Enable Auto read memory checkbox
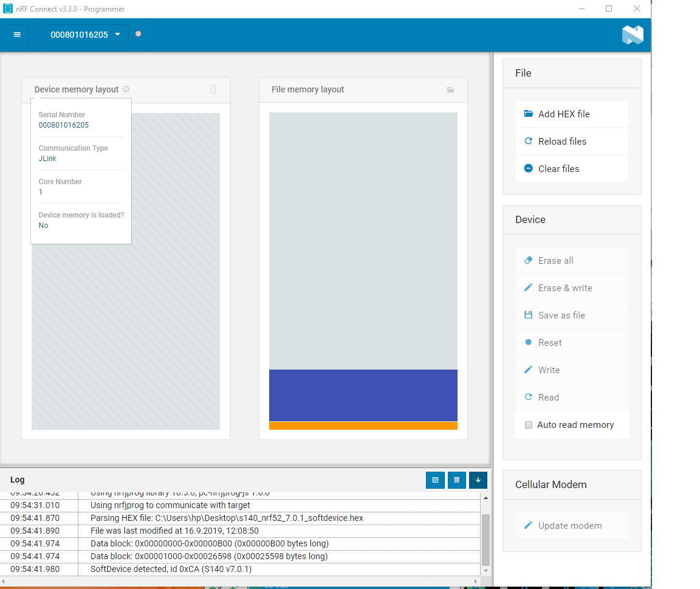This screenshot has height=589, width=700. click(x=529, y=425)
